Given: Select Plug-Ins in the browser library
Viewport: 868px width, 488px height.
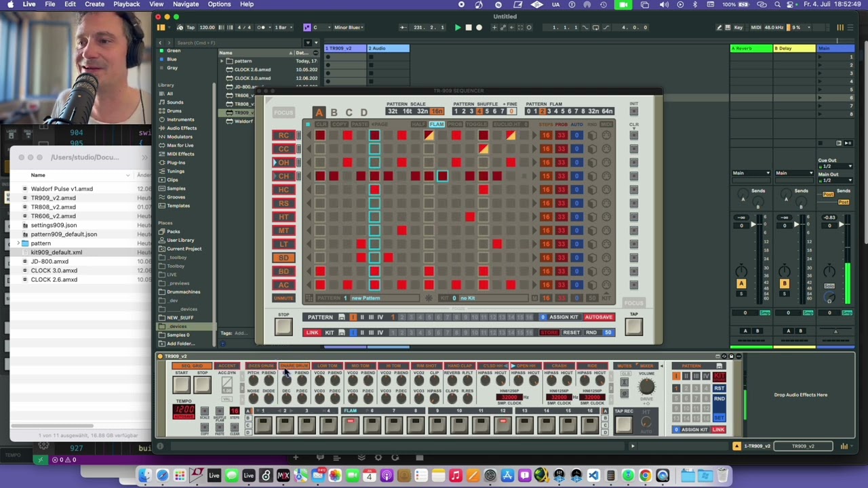Looking at the screenshot, I should (176, 163).
